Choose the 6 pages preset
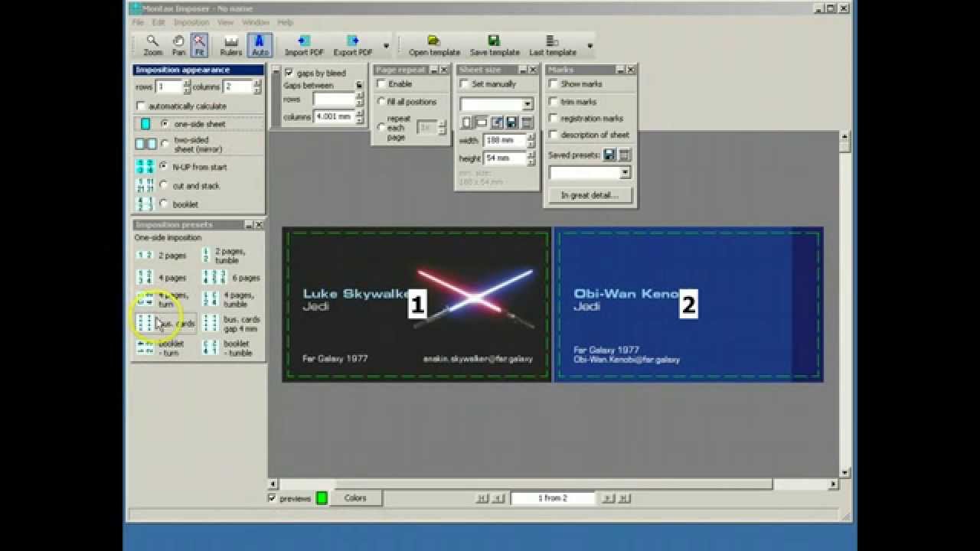 (231, 278)
